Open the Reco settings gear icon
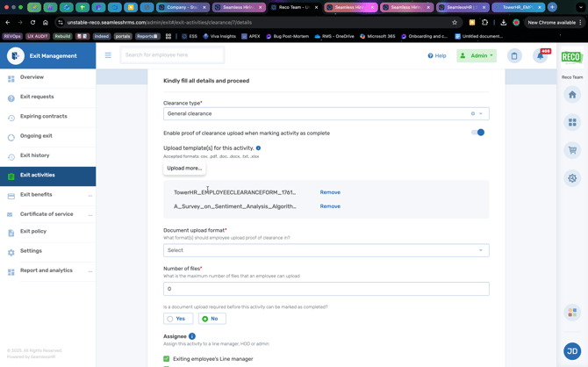 pyautogui.click(x=572, y=178)
